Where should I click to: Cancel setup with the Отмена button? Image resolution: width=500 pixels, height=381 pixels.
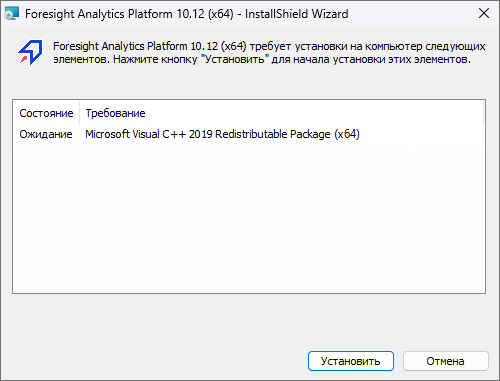tap(446, 361)
